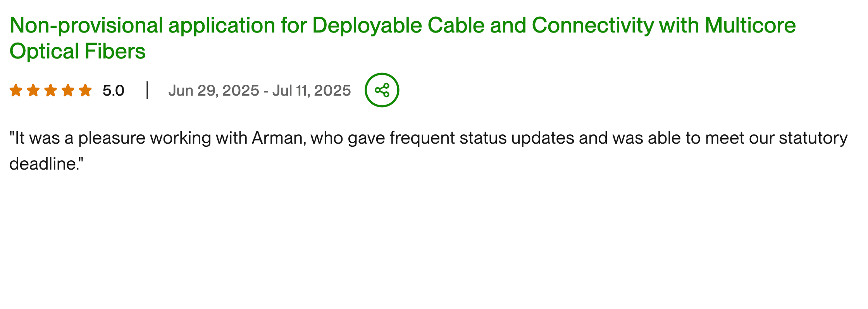Click the fifth orange rating star
Image resolution: width=868 pixels, height=309 pixels.
tap(85, 91)
